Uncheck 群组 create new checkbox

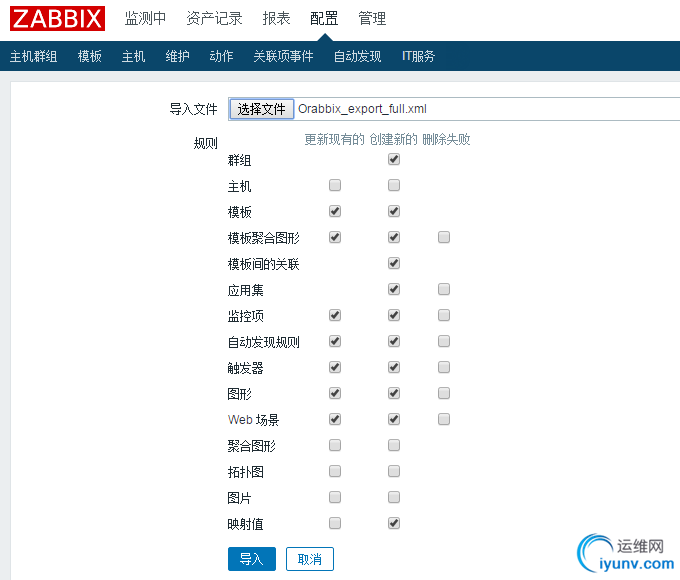(x=394, y=159)
